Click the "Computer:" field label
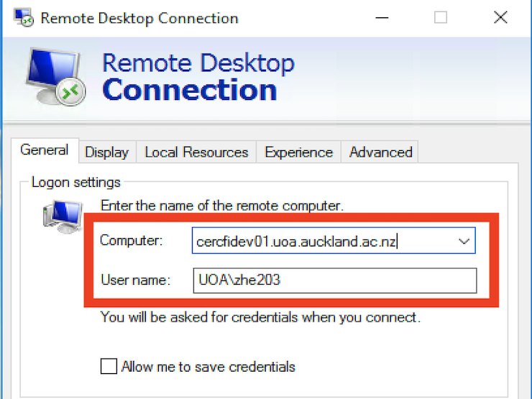532x399 pixels. [132, 241]
